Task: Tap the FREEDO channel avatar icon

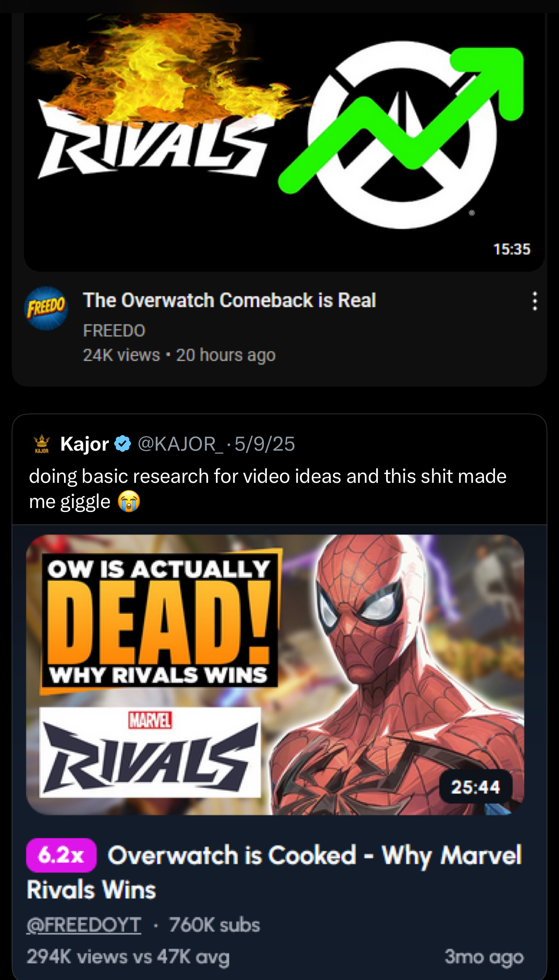Action: [46, 308]
